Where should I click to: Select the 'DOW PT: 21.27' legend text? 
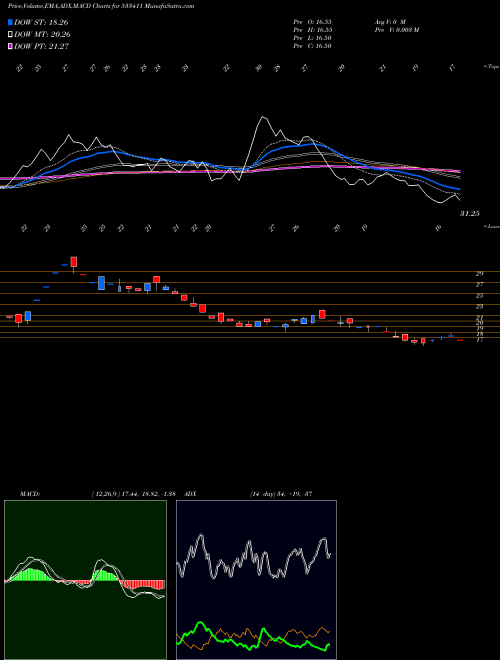[41, 47]
